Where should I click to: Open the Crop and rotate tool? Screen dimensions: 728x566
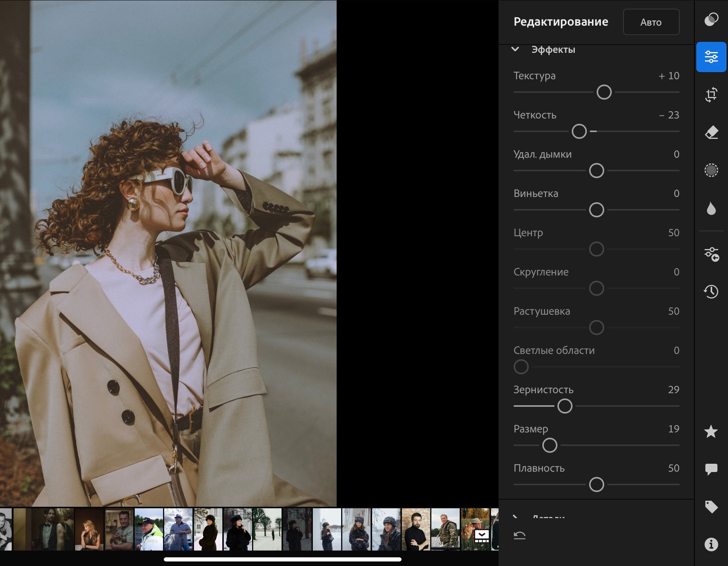[711, 95]
